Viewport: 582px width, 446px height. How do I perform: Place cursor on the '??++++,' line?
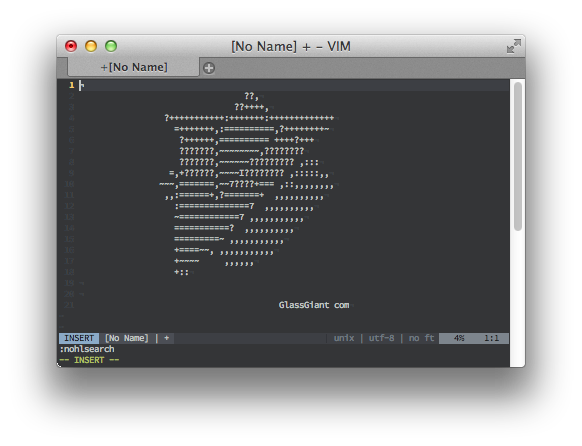(251, 107)
